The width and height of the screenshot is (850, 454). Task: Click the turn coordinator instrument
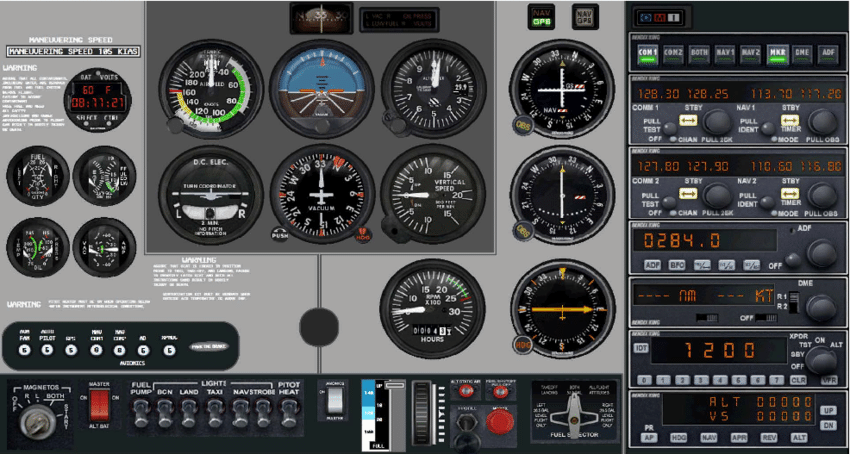pyautogui.click(x=211, y=195)
